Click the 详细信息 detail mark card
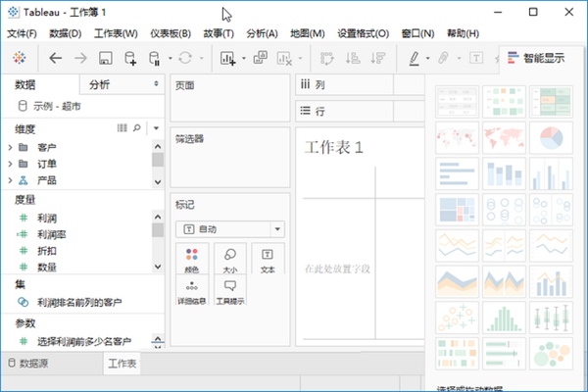Viewport: 588px width, 392px height. pyautogui.click(x=191, y=292)
